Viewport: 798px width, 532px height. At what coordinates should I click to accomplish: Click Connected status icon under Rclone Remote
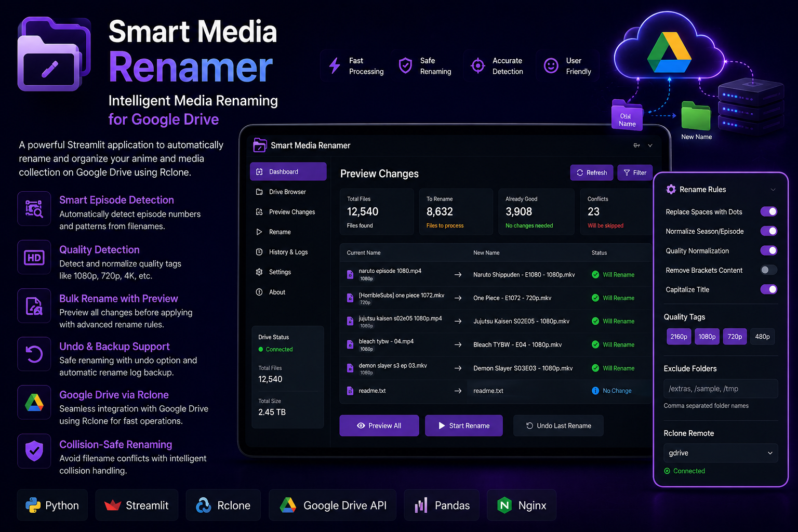point(667,471)
